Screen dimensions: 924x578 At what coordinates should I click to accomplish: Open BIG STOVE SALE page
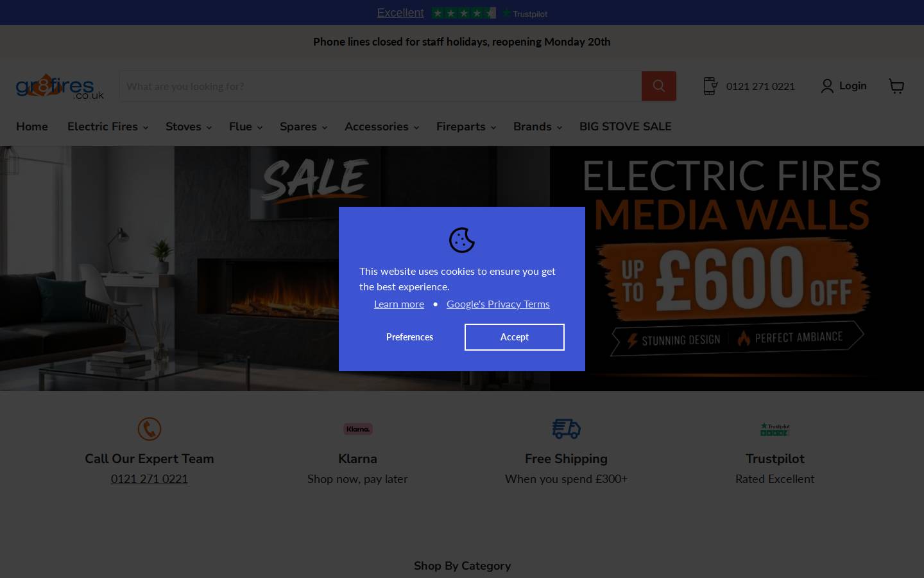[x=626, y=127]
